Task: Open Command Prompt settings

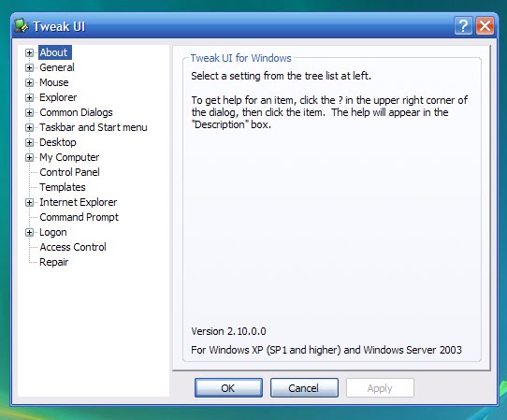Action: (x=80, y=217)
